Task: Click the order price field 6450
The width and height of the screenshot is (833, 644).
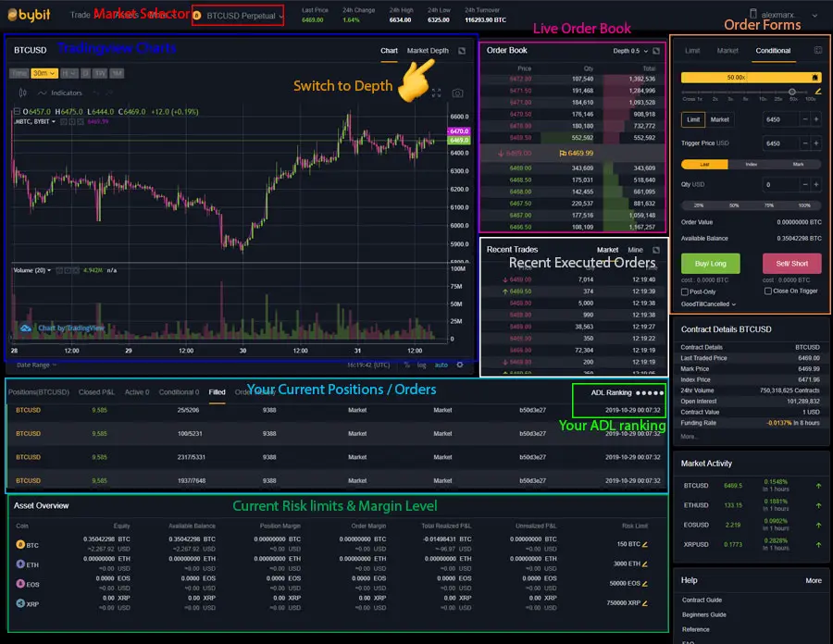Action: pyautogui.click(x=780, y=119)
